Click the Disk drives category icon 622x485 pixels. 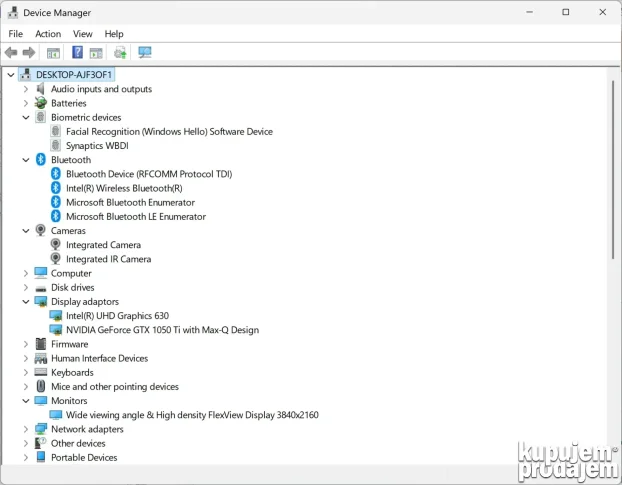(x=40, y=288)
